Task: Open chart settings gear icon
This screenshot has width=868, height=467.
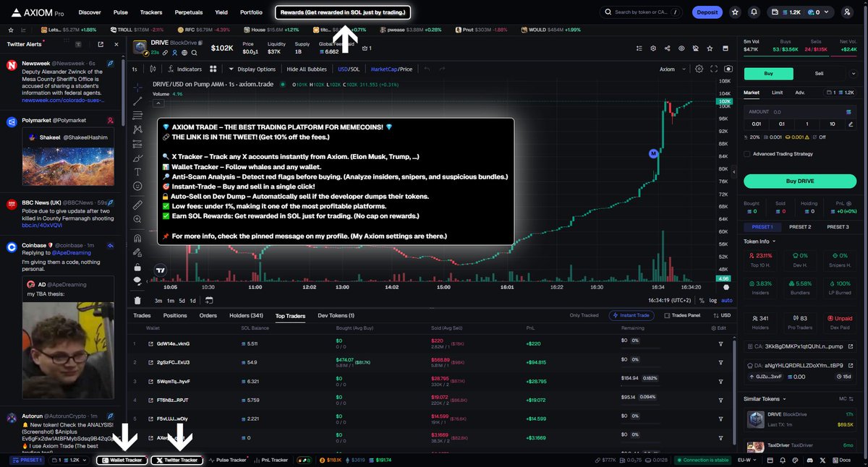Action: point(699,69)
